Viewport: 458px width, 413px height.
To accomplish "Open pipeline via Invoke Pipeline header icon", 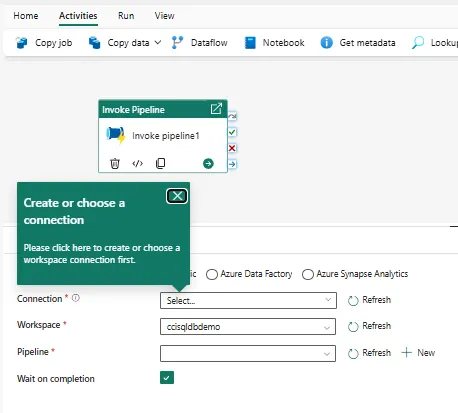I will pyautogui.click(x=216, y=109).
